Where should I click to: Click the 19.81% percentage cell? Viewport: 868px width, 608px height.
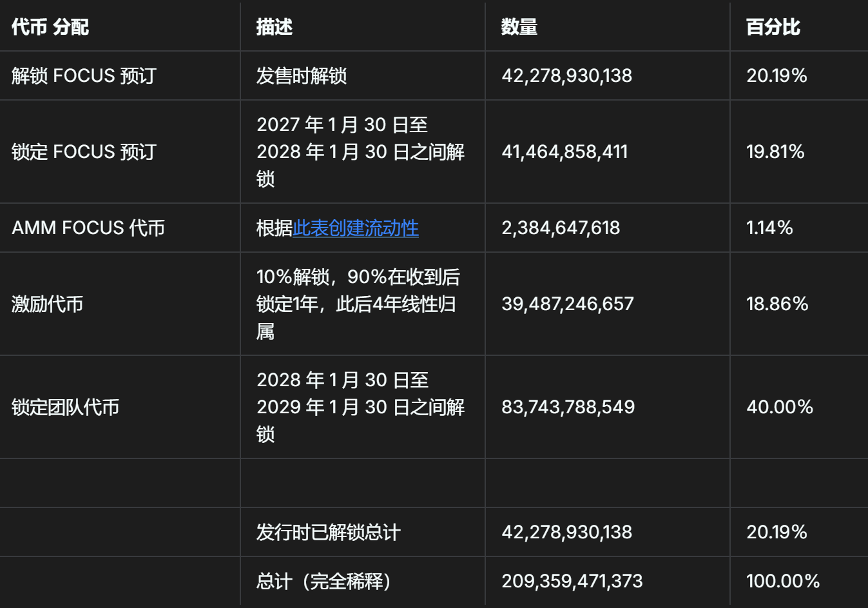[x=775, y=152]
